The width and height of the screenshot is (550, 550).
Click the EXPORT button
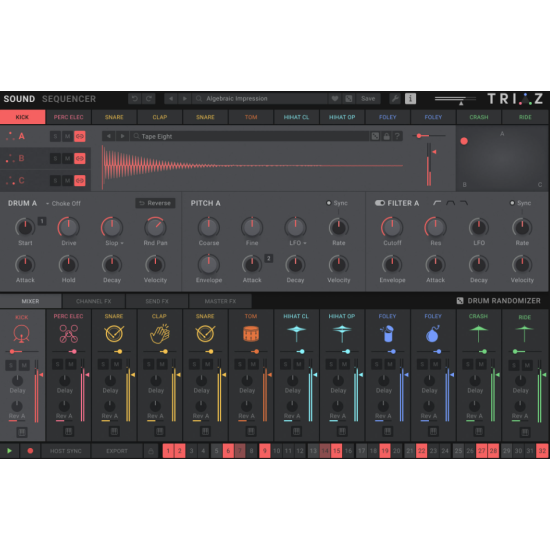point(117,451)
